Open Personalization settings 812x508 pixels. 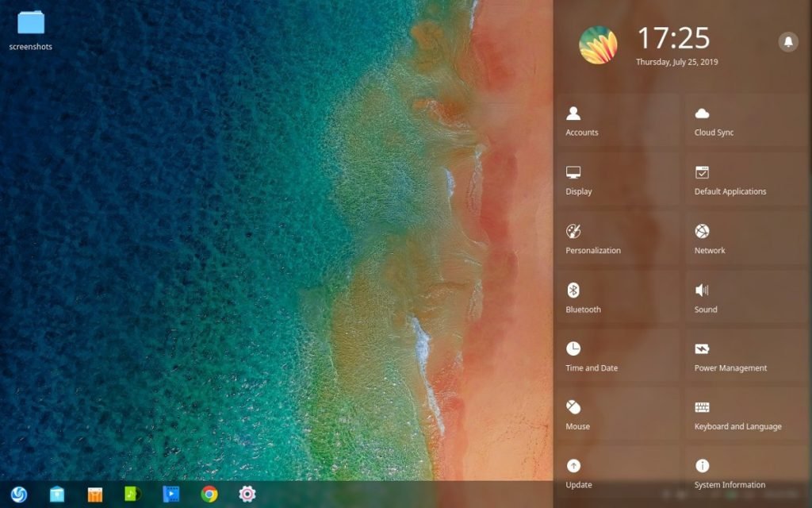tap(617, 240)
